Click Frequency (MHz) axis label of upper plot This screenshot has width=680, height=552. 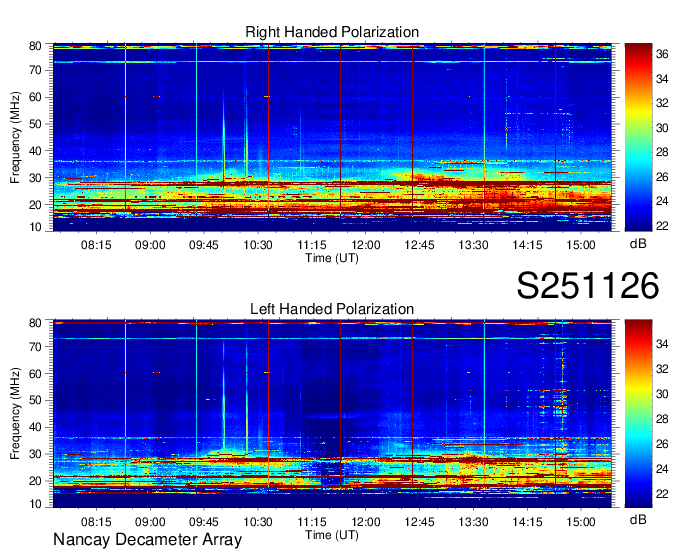pos(16,136)
